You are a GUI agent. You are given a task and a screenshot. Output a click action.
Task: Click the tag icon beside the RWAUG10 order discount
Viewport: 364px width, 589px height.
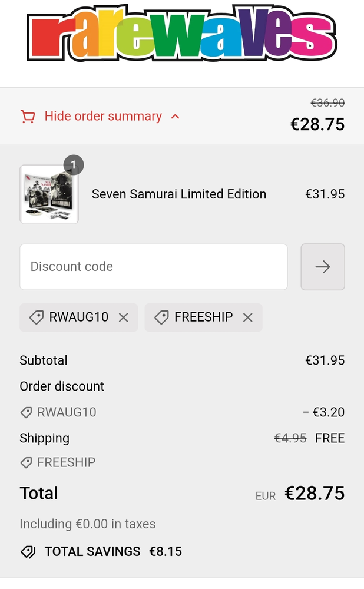coord(26,412)
